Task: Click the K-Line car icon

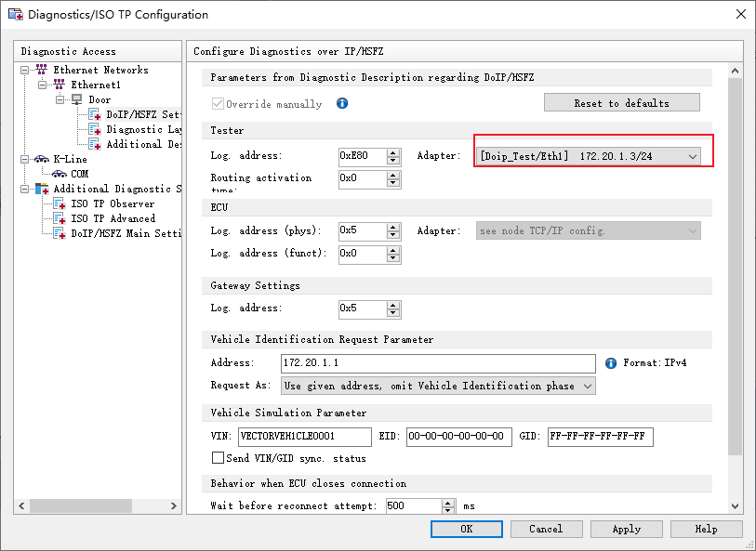Action: 42,159
